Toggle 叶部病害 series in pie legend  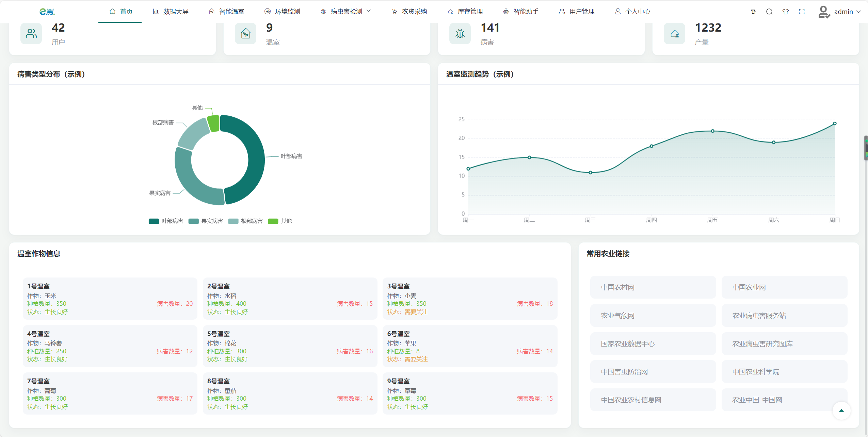coord(166,221)
